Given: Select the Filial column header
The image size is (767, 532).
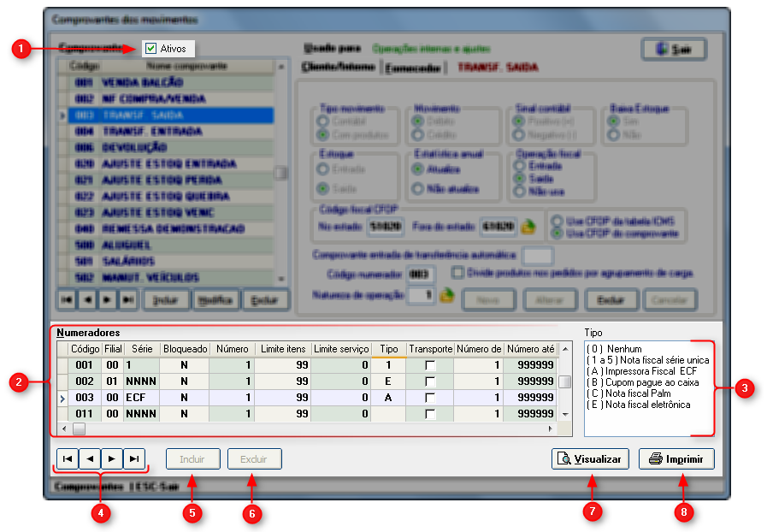Looking at the screenshot, I should pos(113,349).
